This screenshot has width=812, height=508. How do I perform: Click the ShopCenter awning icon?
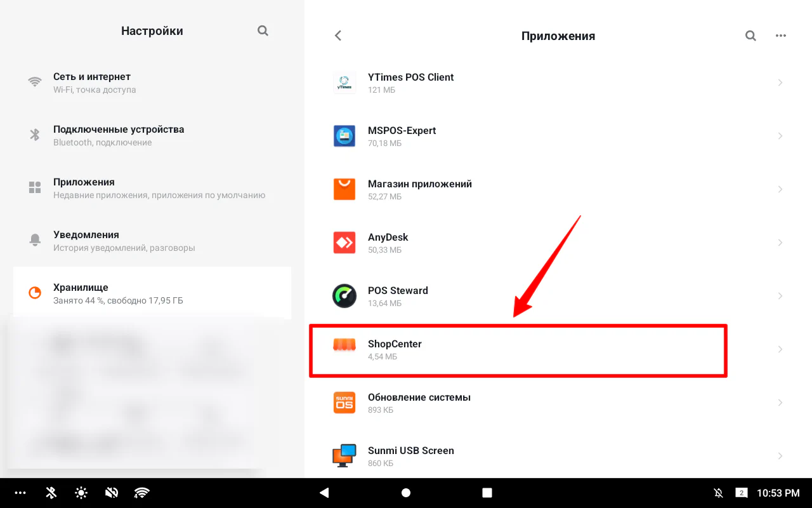tap(344, 345)
